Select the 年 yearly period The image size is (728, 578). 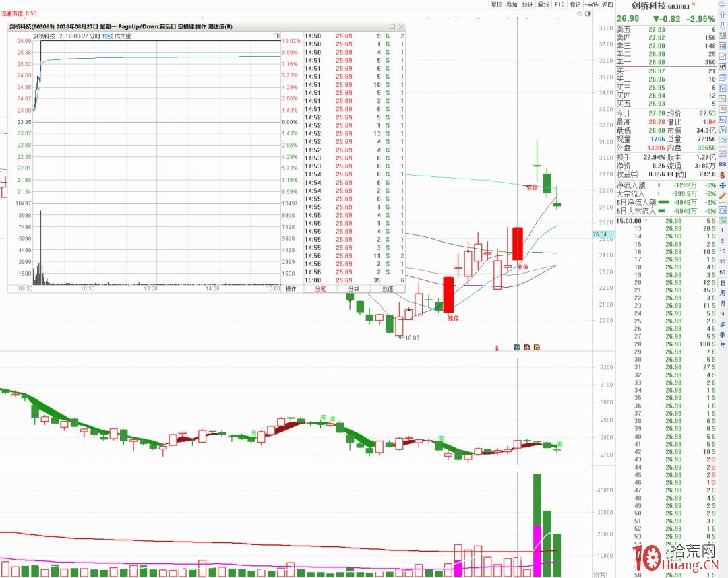click(723, 345)
